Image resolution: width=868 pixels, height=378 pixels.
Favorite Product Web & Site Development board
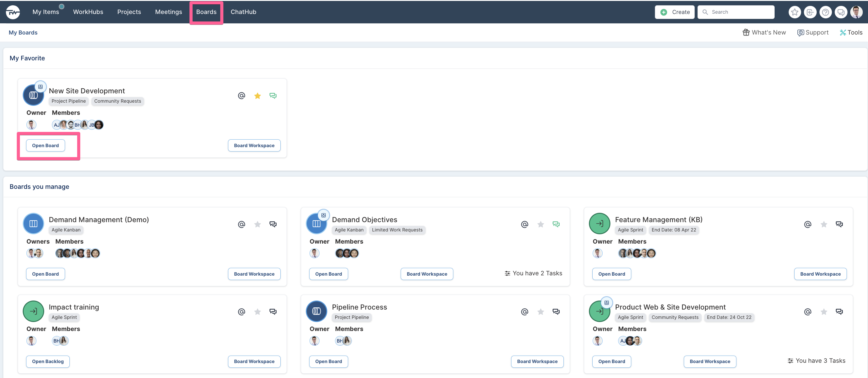click(824, 312)
